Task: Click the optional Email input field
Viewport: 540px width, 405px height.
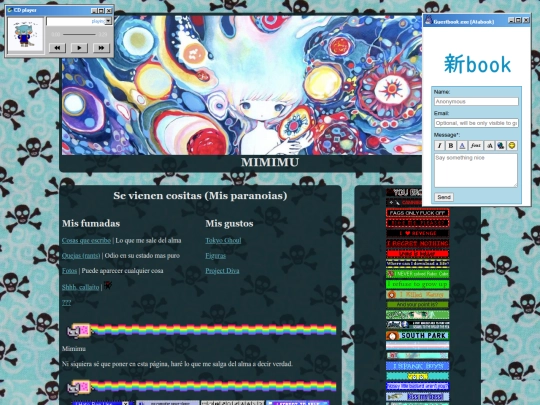Action: pos(476,123)
